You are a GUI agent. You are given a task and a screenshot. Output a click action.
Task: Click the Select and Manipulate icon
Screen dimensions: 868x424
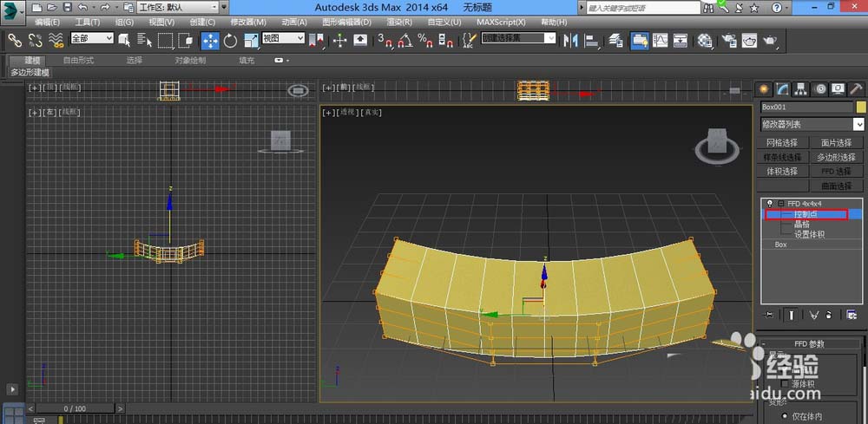coord(340,40)
